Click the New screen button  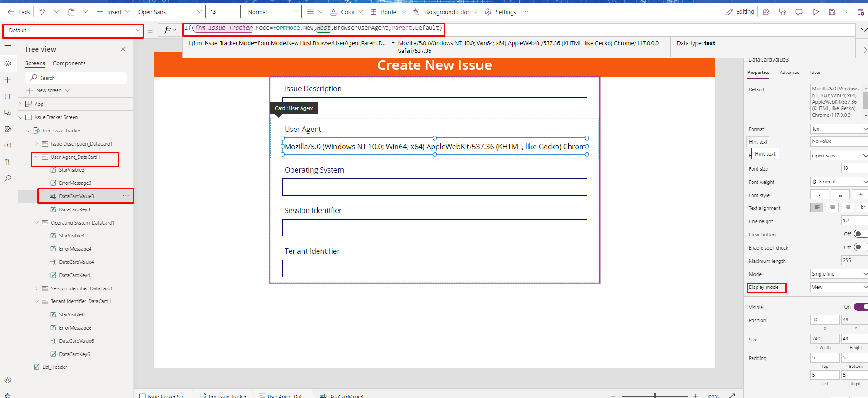pyautogui.click(x=48, y=90)
